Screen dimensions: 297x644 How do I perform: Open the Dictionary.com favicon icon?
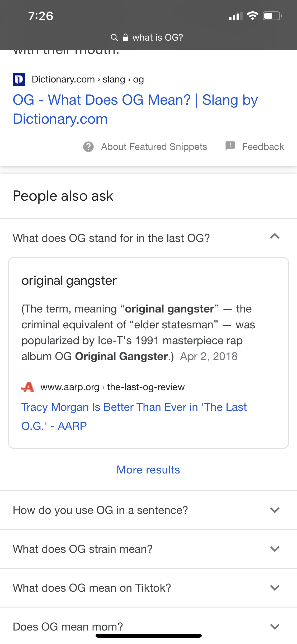pyautogui.click(x=19, y=79)
